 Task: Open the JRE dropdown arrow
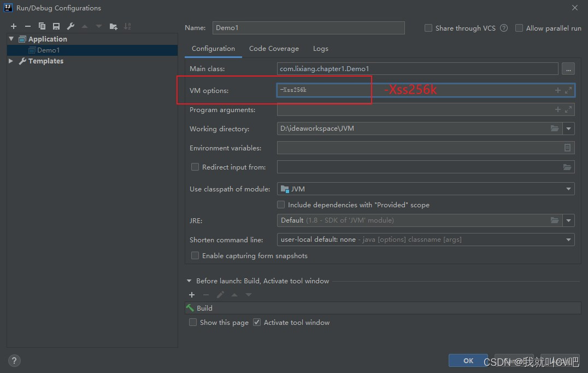pyautogui.click(x=568, y=220)
